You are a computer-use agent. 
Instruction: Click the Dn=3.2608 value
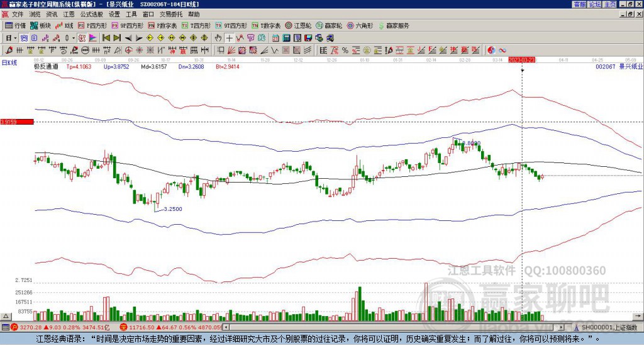[191, 66]
